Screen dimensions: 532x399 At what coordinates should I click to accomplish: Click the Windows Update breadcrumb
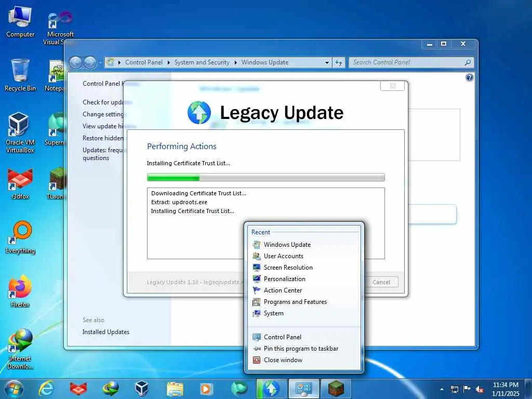coord(265,62)
